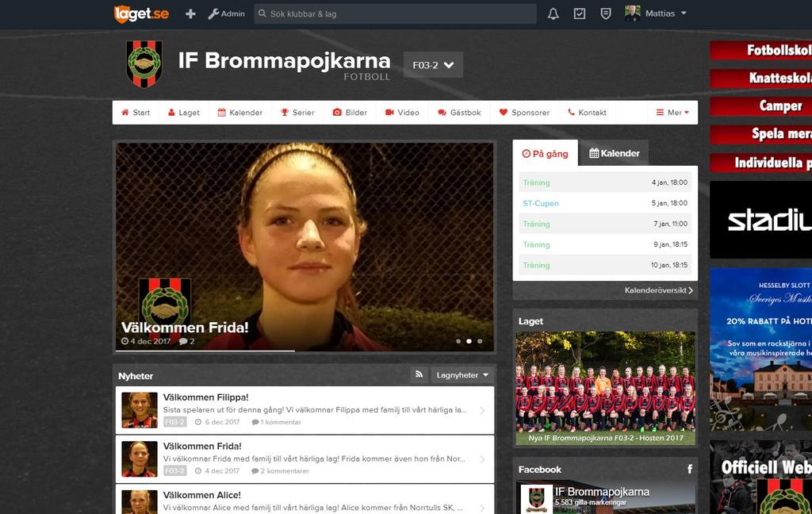Open Kalender menu item
Screen dimensions: 812x514
pyautogui.click(x=239, y=113)
